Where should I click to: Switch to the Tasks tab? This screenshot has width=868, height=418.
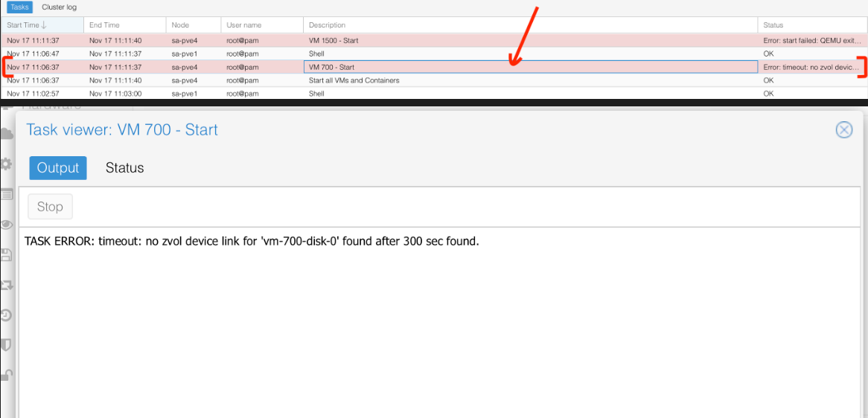pos(19,7)
